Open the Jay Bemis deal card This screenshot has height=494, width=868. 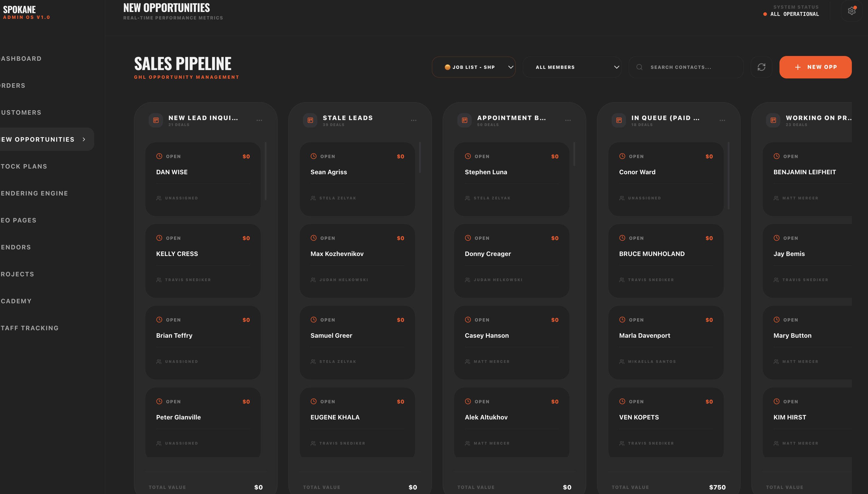pyautogui.click(x=807, y=261)
